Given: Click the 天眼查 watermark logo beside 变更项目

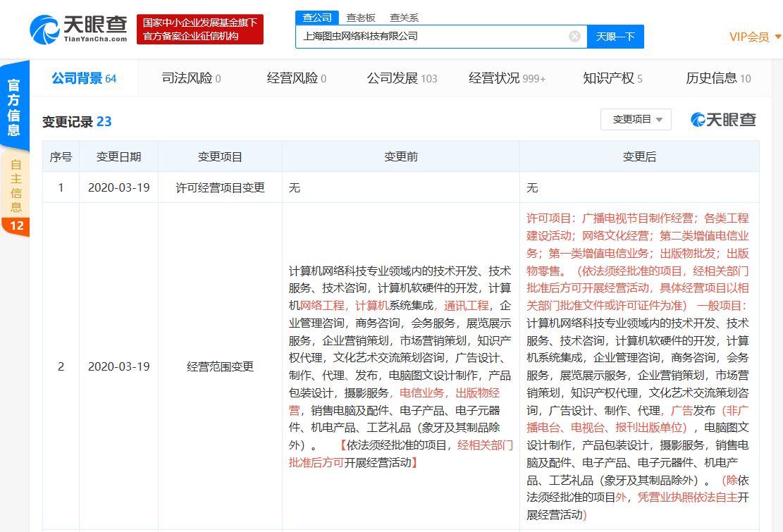Looking at the screenshot, I should 722,120.
